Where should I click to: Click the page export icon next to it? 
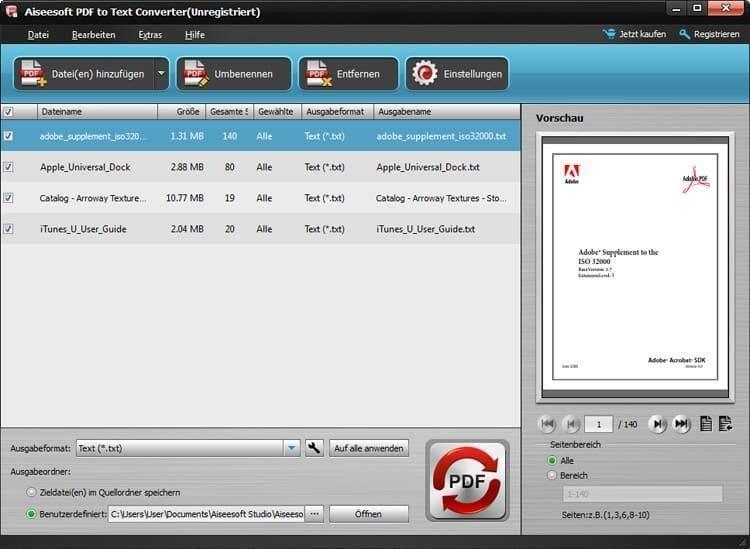point(725,424)
